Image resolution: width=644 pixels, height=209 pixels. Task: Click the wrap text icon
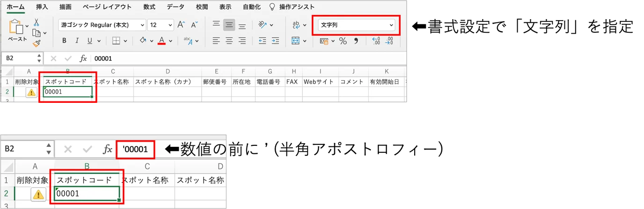(296, 25)
